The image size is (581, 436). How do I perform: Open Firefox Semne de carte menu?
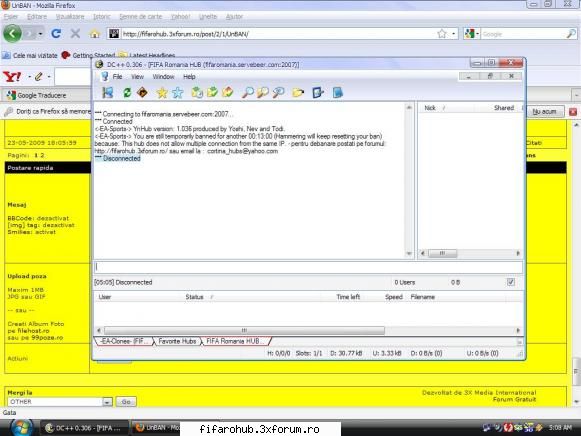(x=140, y=17)
